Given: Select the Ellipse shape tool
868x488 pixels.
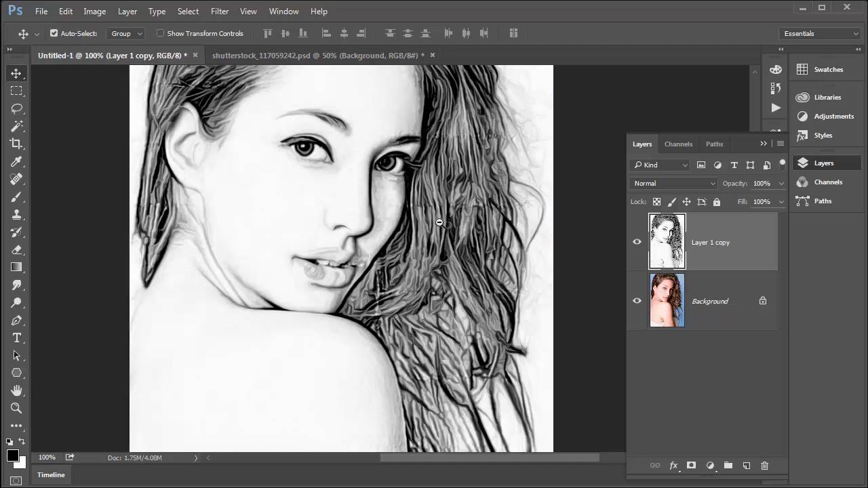Looking at the screenshot, I should (16, 373).
